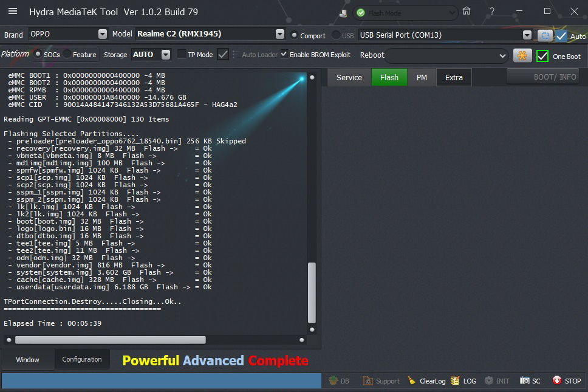The image size is (588, 392).
Task: Select the Comport connection radio button
Action: coord(295,35)
